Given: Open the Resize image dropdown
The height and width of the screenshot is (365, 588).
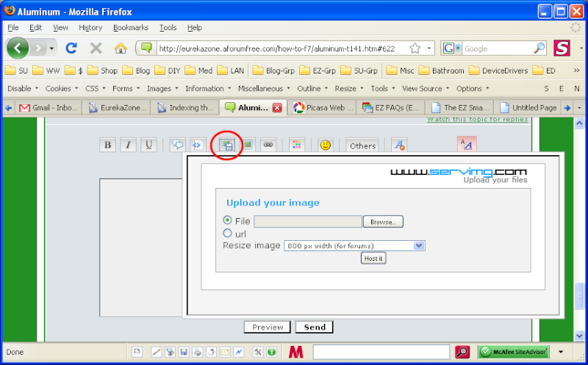Looking at the screenshot, I should (x=354, y=246).
